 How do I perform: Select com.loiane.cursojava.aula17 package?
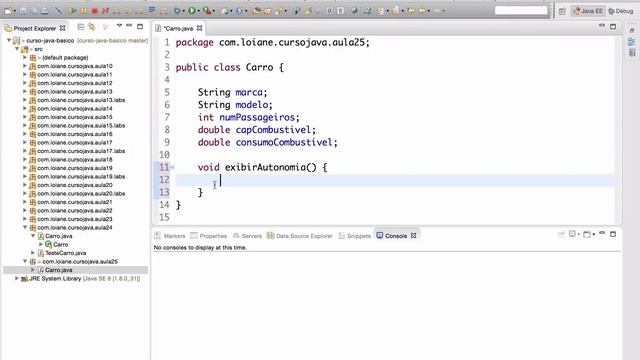click(x=74, y=142)
